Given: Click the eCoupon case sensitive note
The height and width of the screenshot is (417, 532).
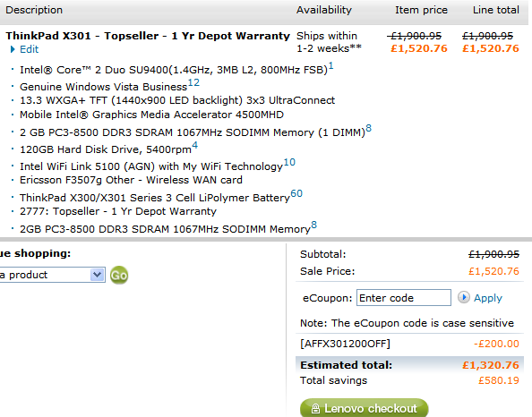Looking at the screenshot, I should [407, 323].
